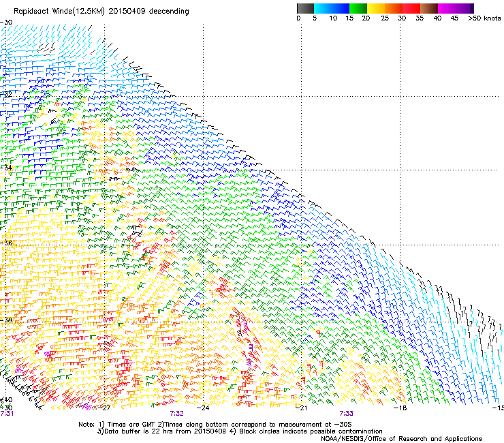
Task: Click the -18 longitude axis label
Action: pos(400,408)
